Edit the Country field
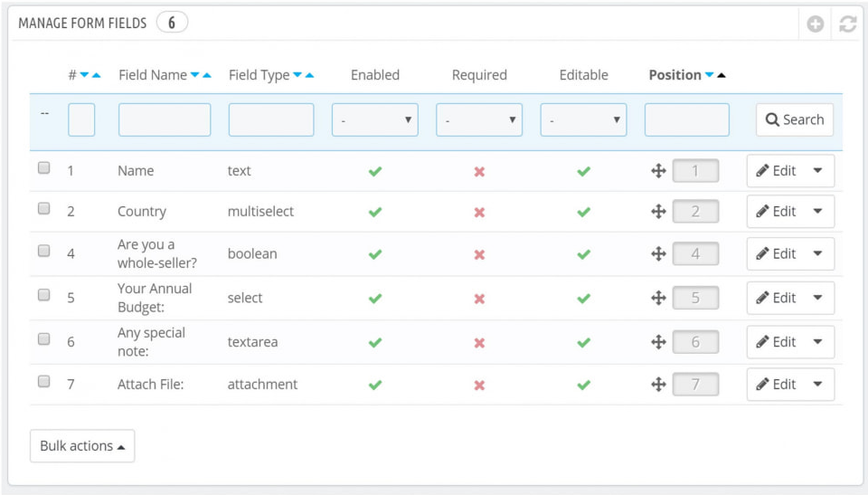 pos(776,211)
